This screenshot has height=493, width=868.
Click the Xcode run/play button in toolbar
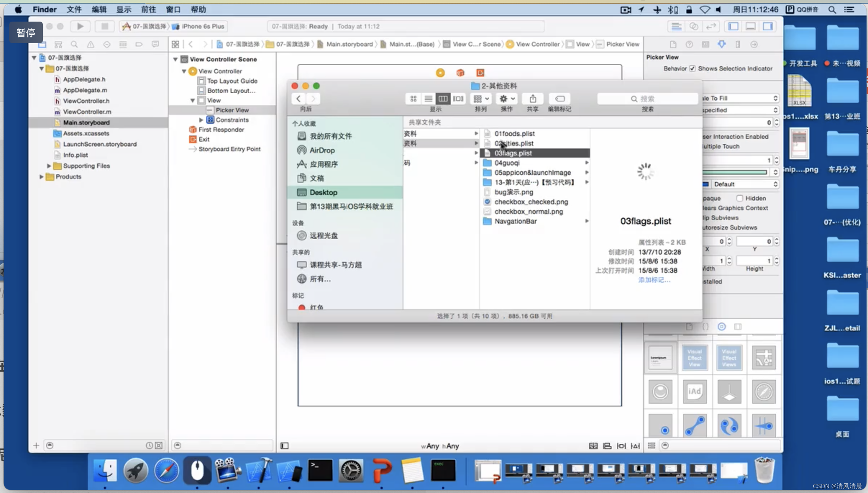coord(80,26)
